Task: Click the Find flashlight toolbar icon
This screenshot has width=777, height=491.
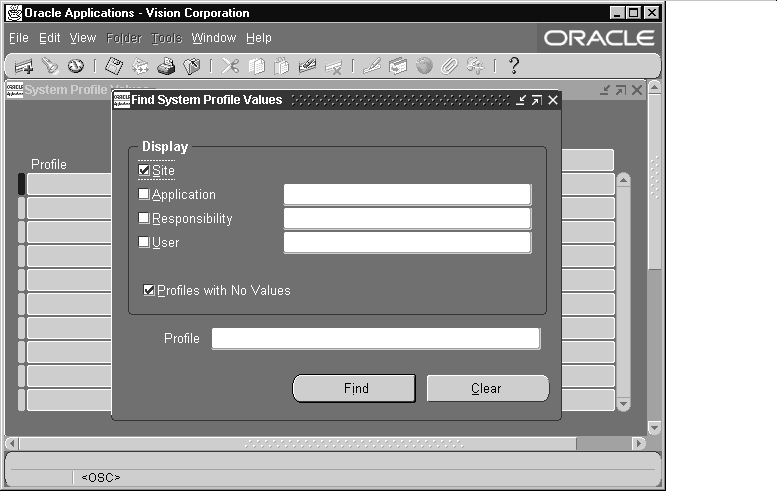Action: tap(50, 66)
